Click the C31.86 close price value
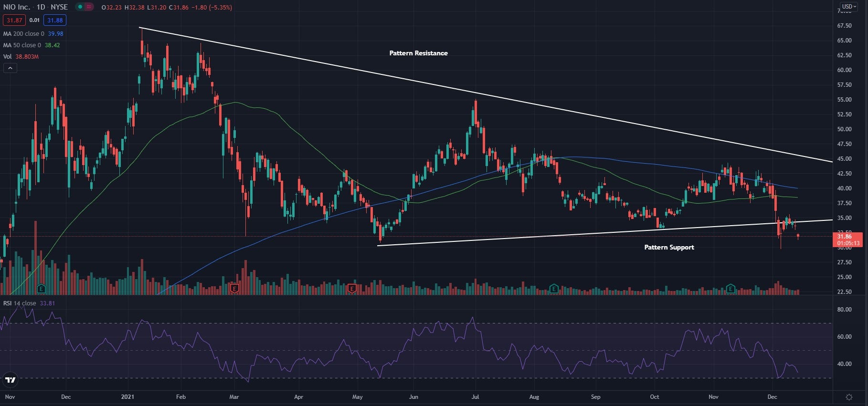 pyautogui.click(x=179, y=8)
